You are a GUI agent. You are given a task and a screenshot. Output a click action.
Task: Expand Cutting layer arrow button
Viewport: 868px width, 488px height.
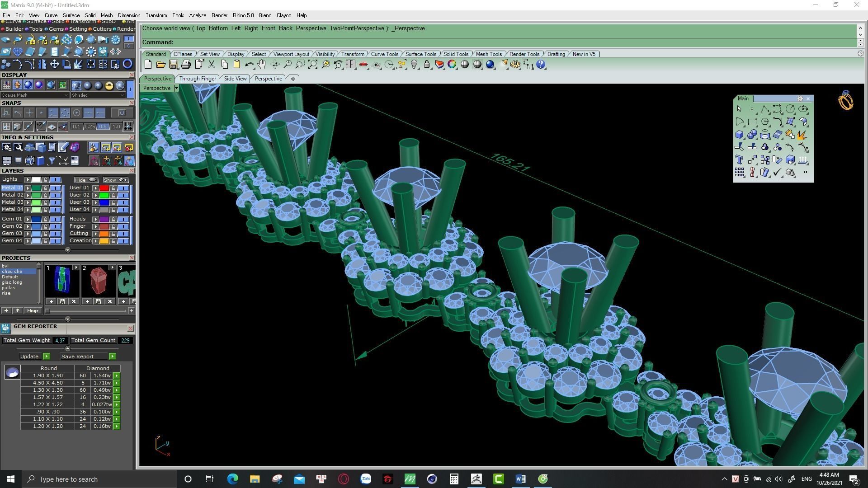95,234
